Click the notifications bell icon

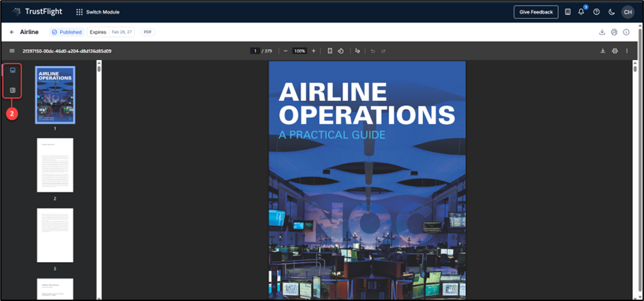[581, 12]
